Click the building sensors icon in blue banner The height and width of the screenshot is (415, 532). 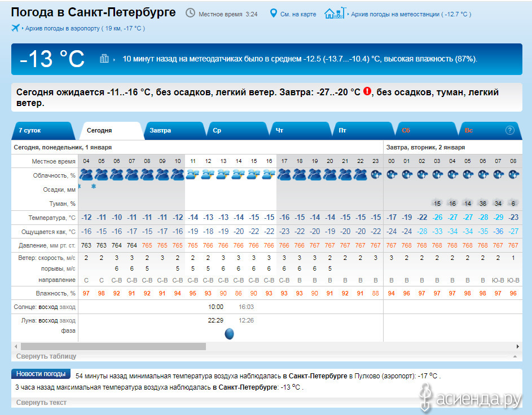click(x=104, y=59)
